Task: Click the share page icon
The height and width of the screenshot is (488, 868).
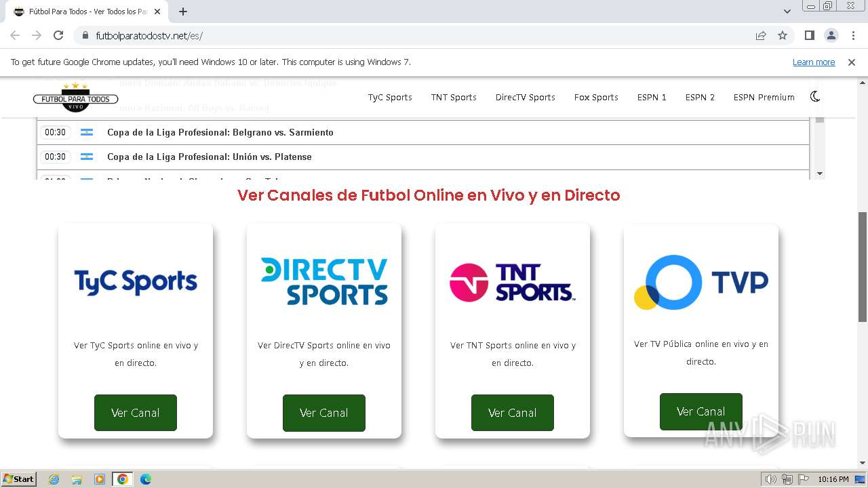Action: point(761,36)
